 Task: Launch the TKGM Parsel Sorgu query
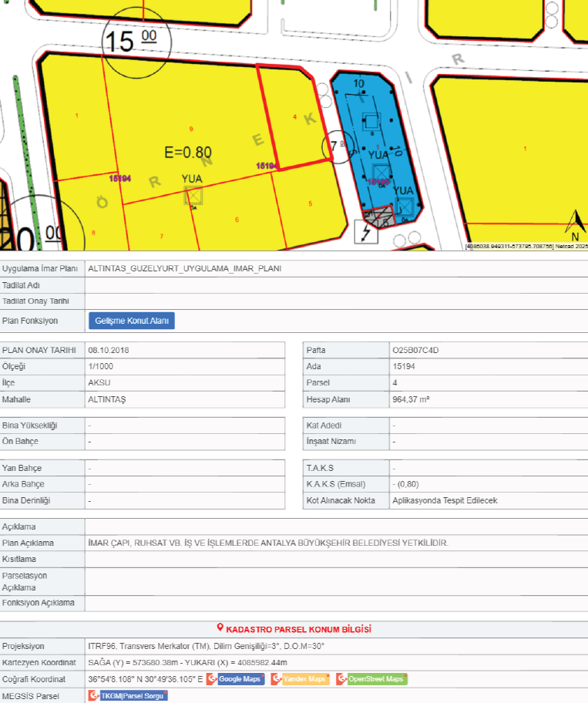[128, 696]
